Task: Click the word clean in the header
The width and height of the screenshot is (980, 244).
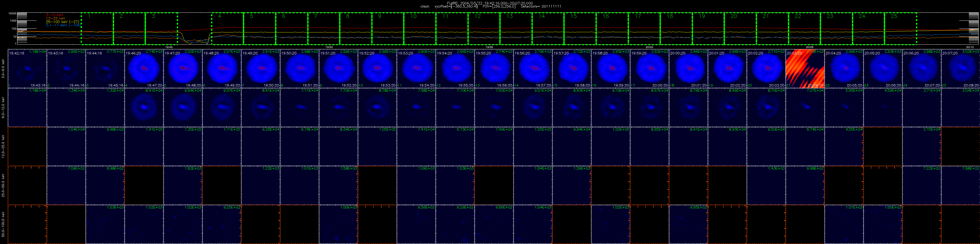Action: (425, 6)
